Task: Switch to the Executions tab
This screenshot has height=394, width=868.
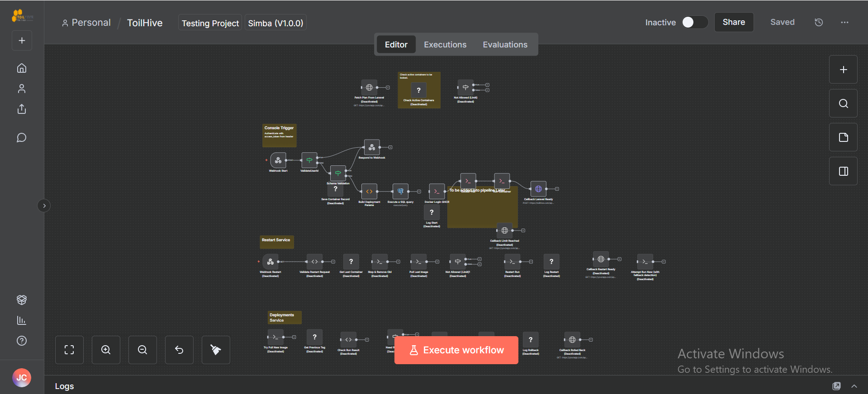Action: [x=445, y=45]
